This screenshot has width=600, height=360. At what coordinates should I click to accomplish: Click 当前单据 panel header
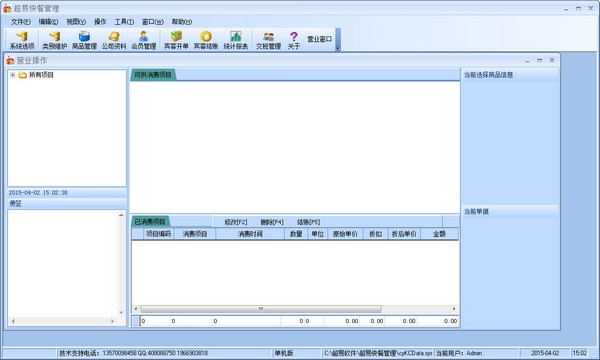[x=510, y=211]
